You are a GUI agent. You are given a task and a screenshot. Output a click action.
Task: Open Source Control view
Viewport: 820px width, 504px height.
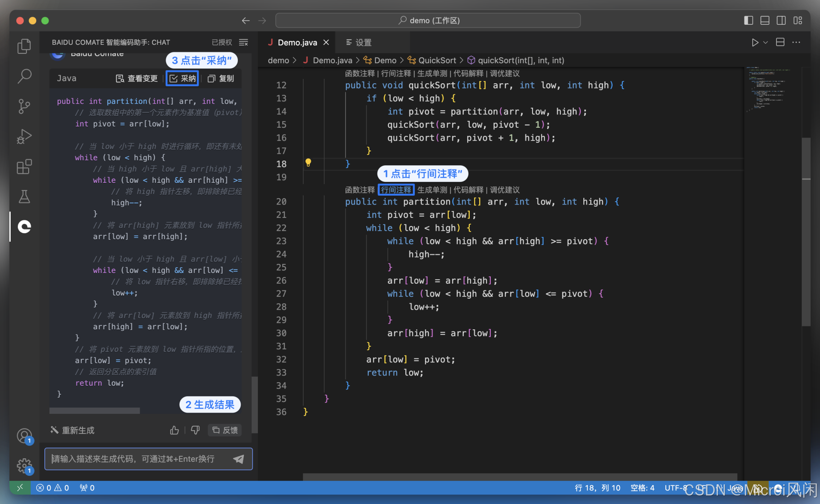tap(24, 106)
